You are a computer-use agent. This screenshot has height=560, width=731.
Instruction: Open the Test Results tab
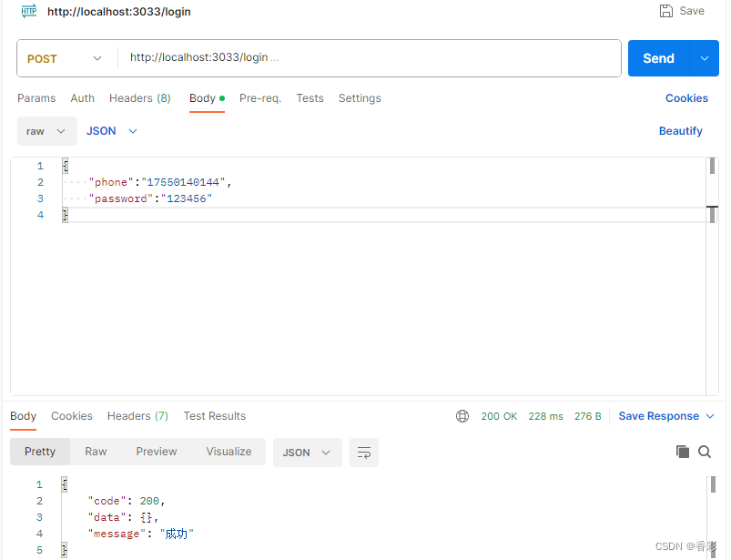click(215, 416)
